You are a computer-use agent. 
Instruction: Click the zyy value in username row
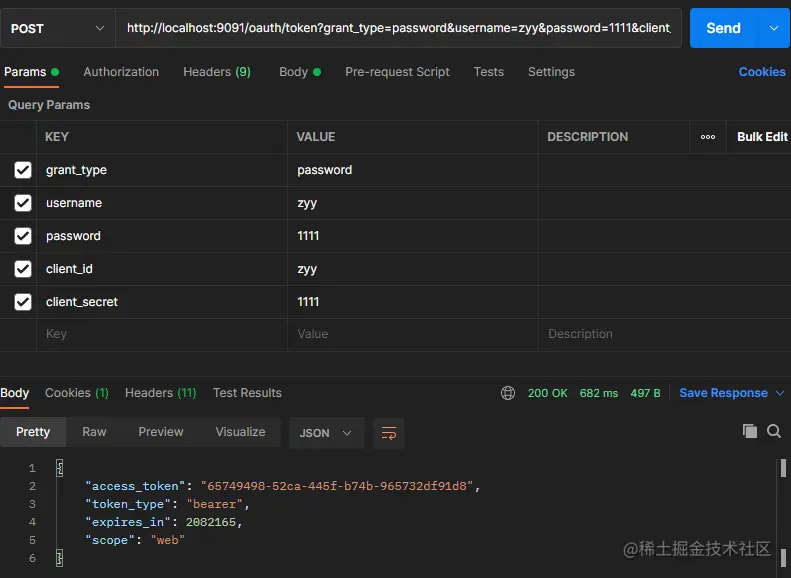click(413, 203)
